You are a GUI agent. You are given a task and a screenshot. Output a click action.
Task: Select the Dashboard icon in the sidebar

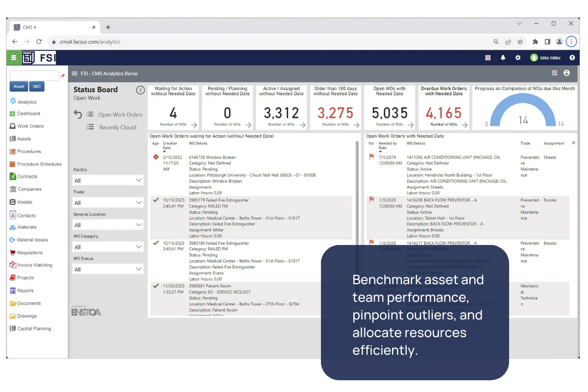(x=12, y=114)
